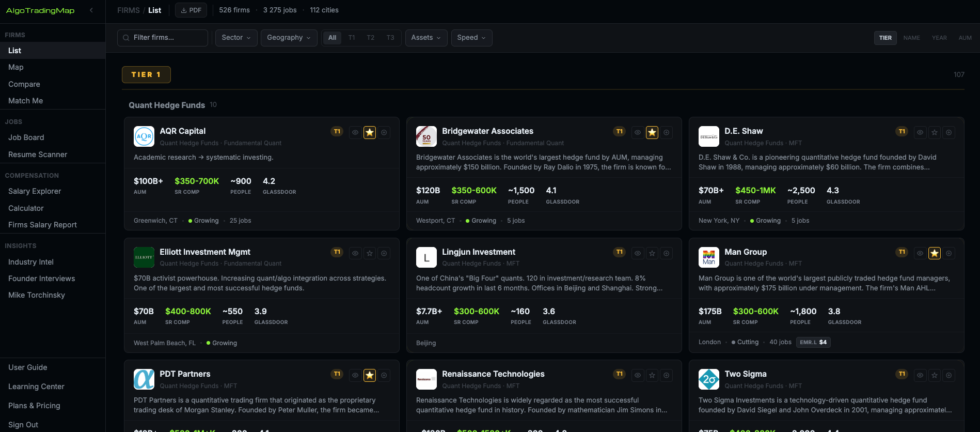Go to Job Board
This screenshot has height=432, width=980.
(53, 137)
